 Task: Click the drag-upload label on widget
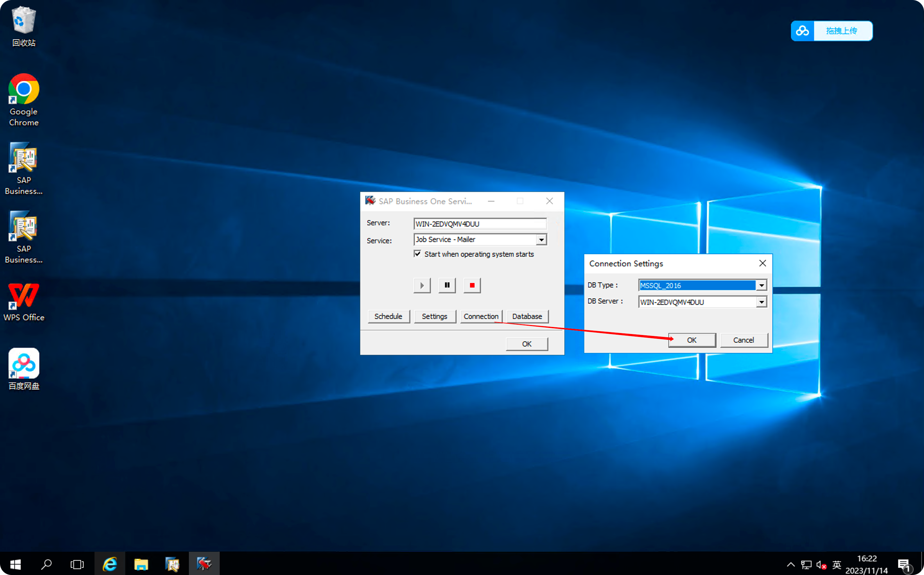(x=841, y=31)
